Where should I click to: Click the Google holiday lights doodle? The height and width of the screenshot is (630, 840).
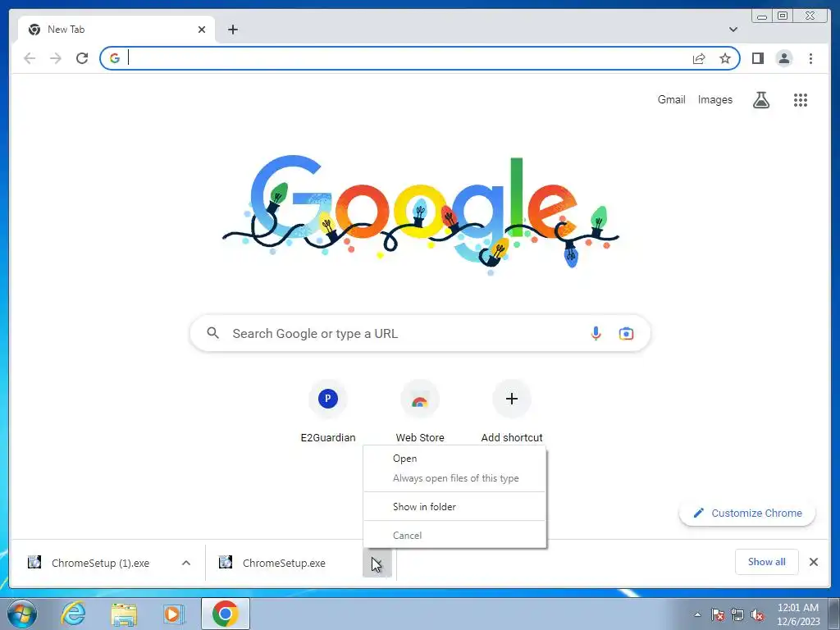(x=421, y=214)
